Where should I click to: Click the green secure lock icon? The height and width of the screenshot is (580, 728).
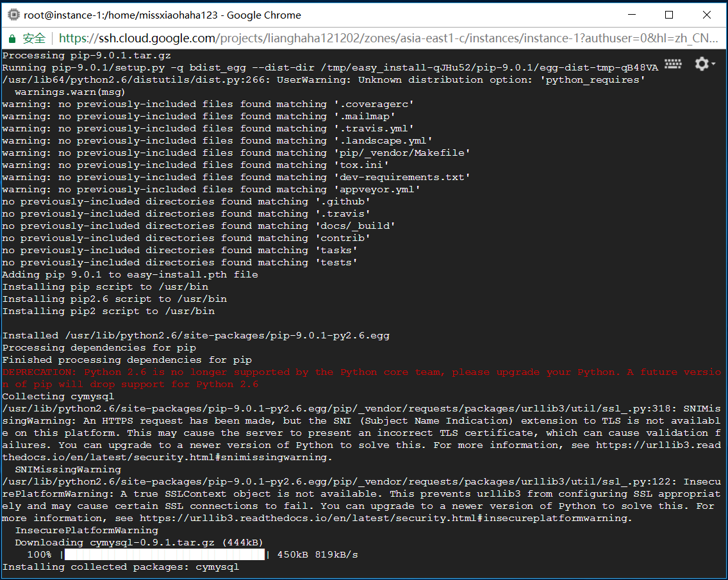[12, 38]
